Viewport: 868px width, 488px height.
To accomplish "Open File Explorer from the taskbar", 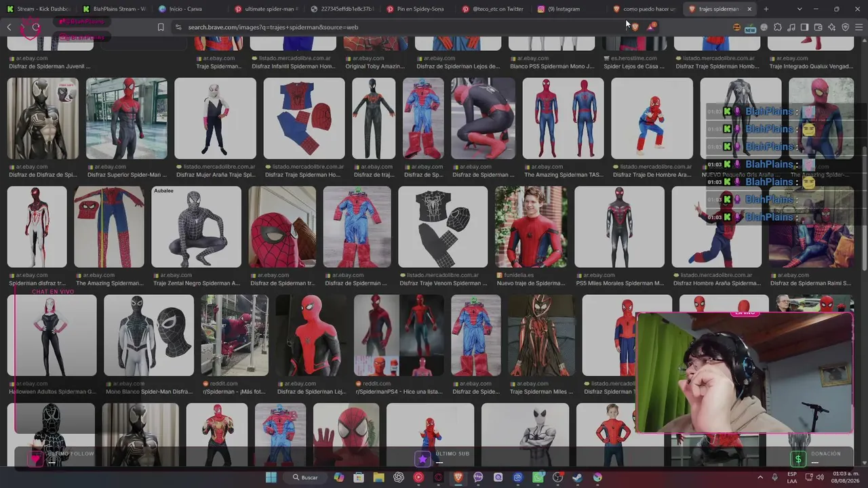I will [379, 477].
